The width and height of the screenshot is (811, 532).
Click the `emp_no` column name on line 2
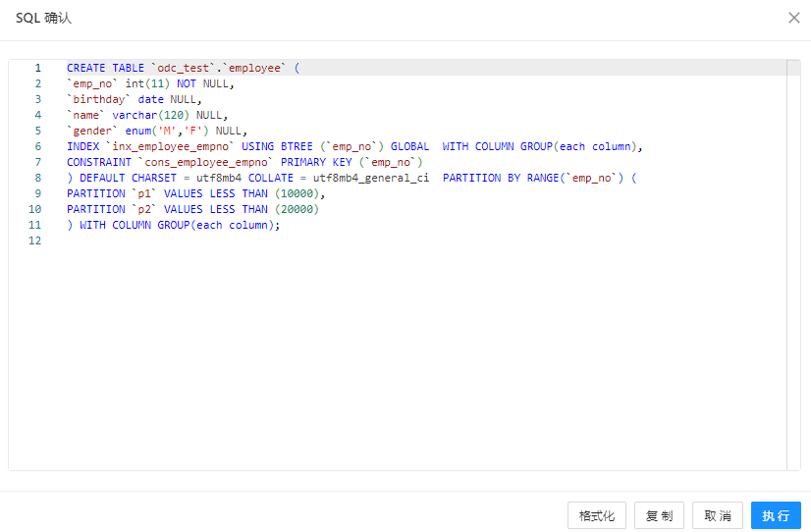[92, 83]
